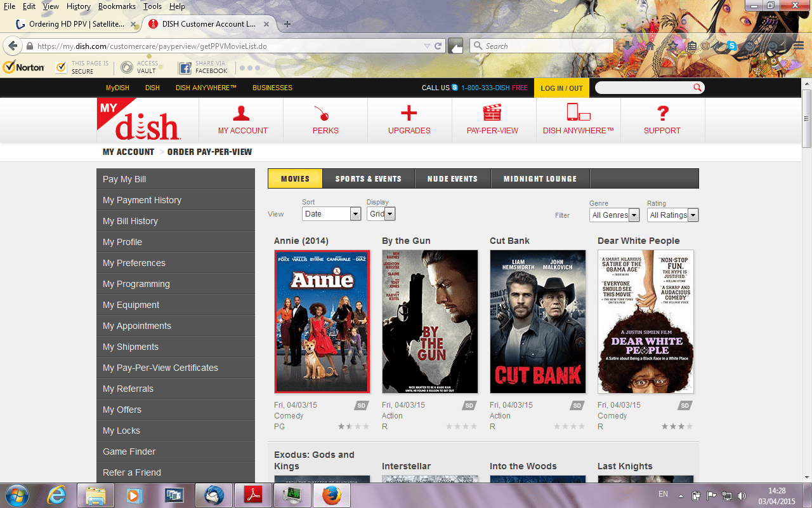The height and width of the screenshot is (508, 812).
Task: Open Windows Explorer folder in taskbar
Action: click(96, 495)
